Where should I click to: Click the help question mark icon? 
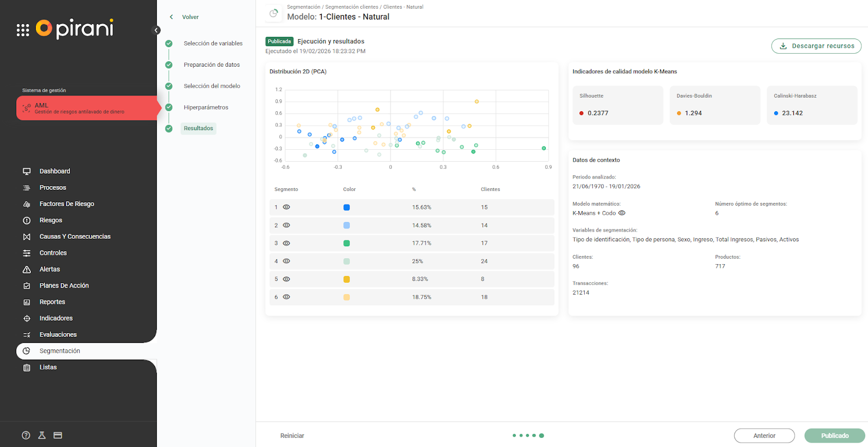(26, 436)
